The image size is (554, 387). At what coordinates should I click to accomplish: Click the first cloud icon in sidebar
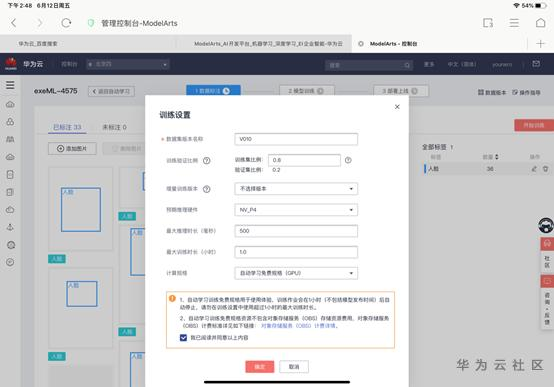10,104
